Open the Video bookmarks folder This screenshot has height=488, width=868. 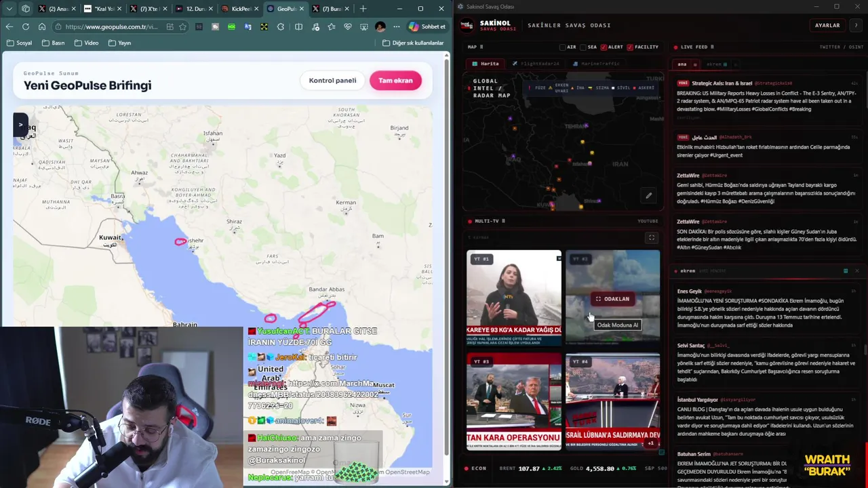[x=87, y=43]
